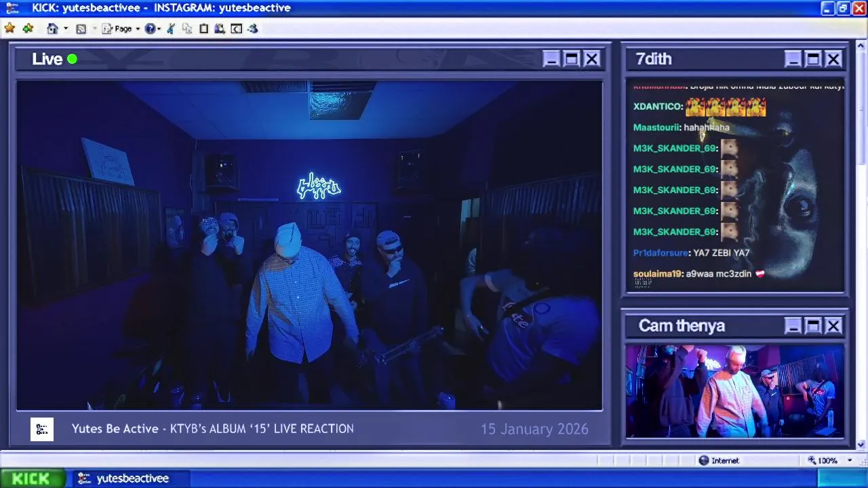Viewport: 868px width, 488px height.
Task: Click the 'Yutes Be Active - KTYB's ALBUM' title
Action: 213,429
